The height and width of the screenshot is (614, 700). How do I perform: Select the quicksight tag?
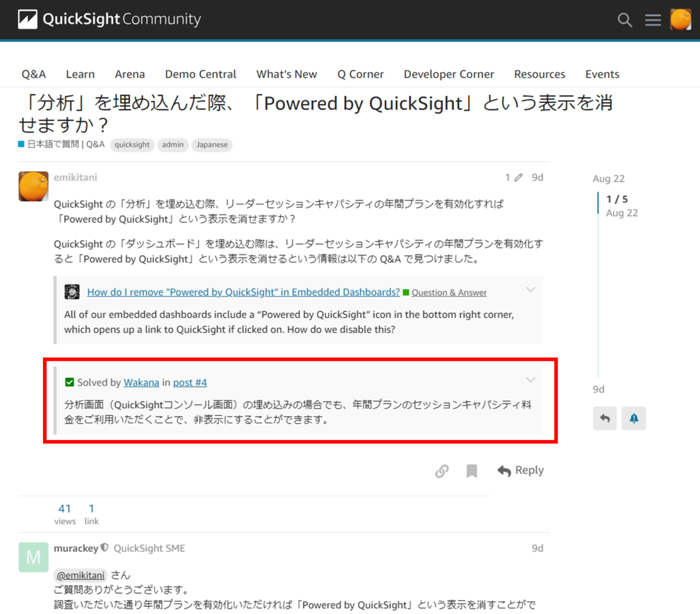132,145
